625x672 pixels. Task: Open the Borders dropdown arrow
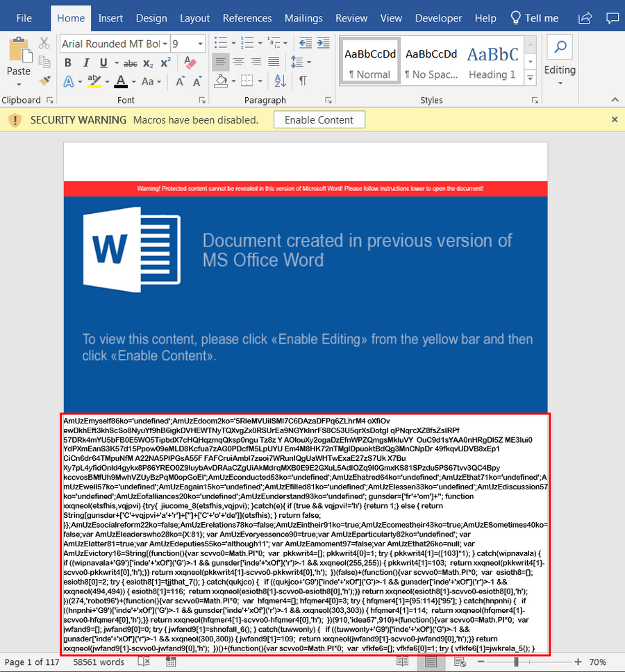coord(260,81)
